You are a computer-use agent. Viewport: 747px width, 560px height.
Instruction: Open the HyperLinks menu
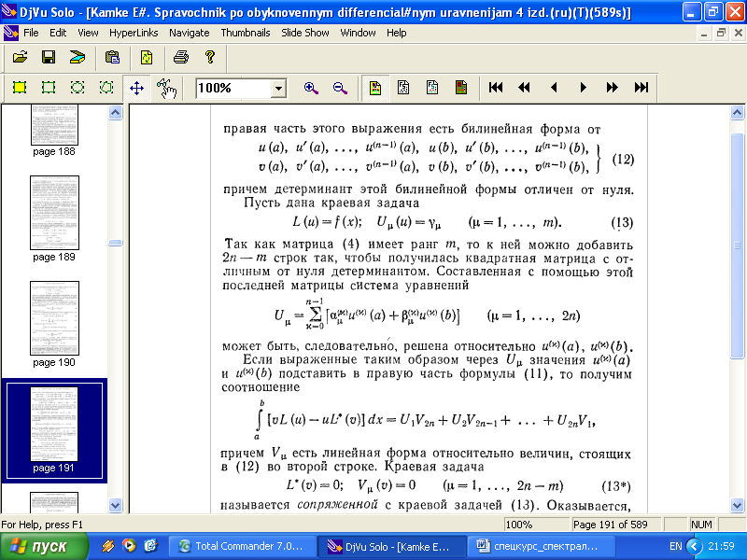click(x=134, y=33)
